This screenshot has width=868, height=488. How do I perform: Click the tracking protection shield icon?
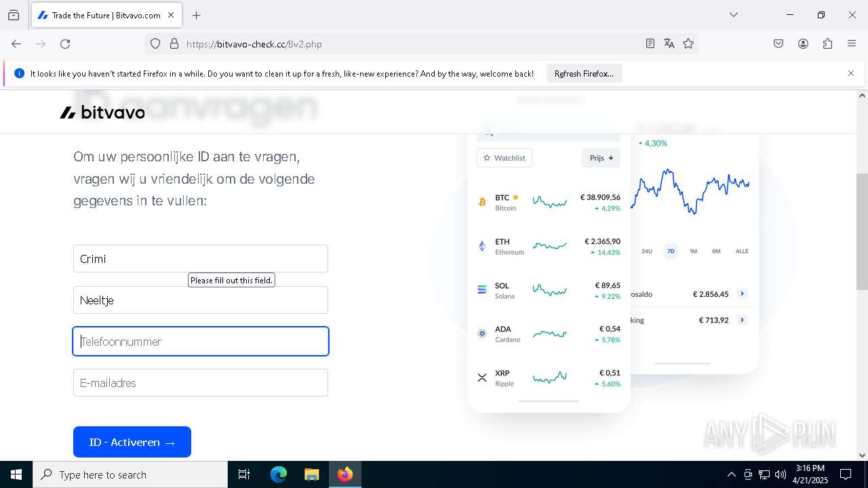point(155,44)
